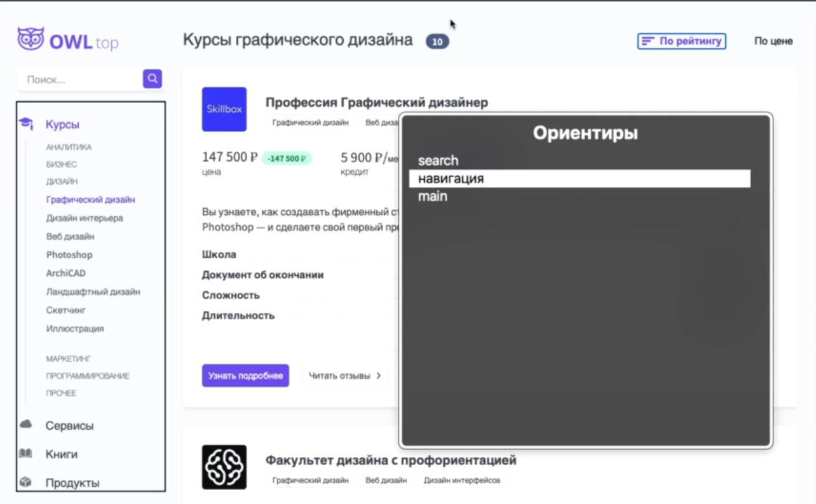Screen dimensions: 816x504
Task: Expand the МАРКЕТИНГ category
Action: coord(68,359)
